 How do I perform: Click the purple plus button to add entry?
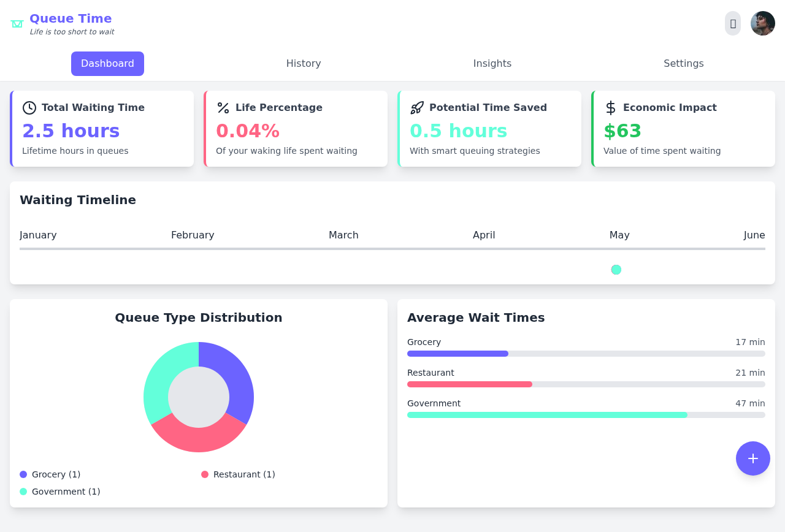tap(752, 458)
